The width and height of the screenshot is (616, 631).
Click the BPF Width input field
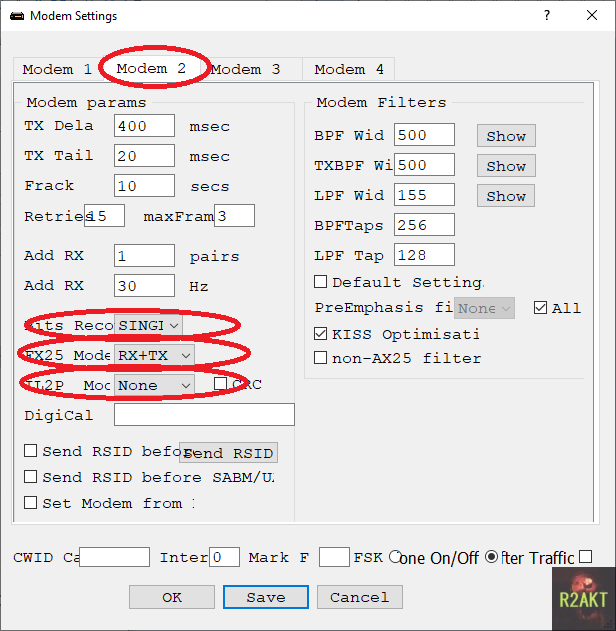pos(424,135)
